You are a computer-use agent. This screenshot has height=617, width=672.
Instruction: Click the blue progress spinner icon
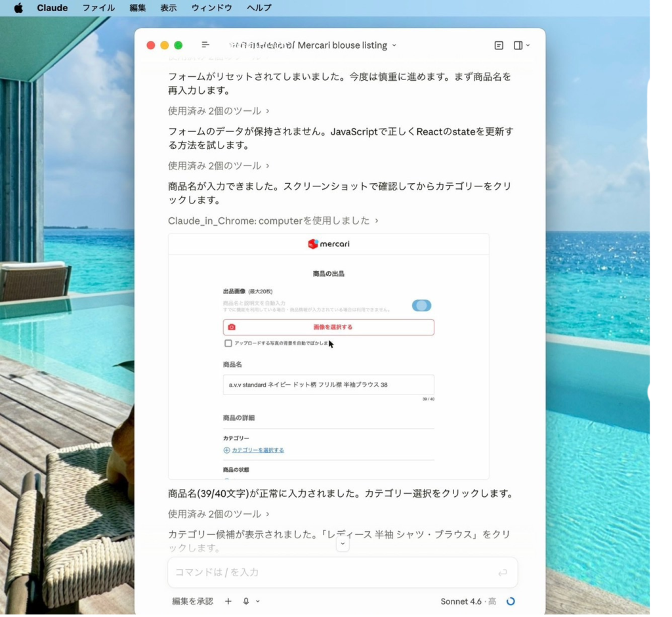pyautogui.click(x=511, y=601)
